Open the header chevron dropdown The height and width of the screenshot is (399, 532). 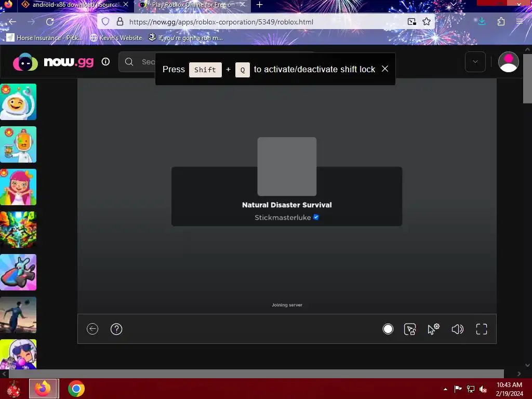point(475,62)
